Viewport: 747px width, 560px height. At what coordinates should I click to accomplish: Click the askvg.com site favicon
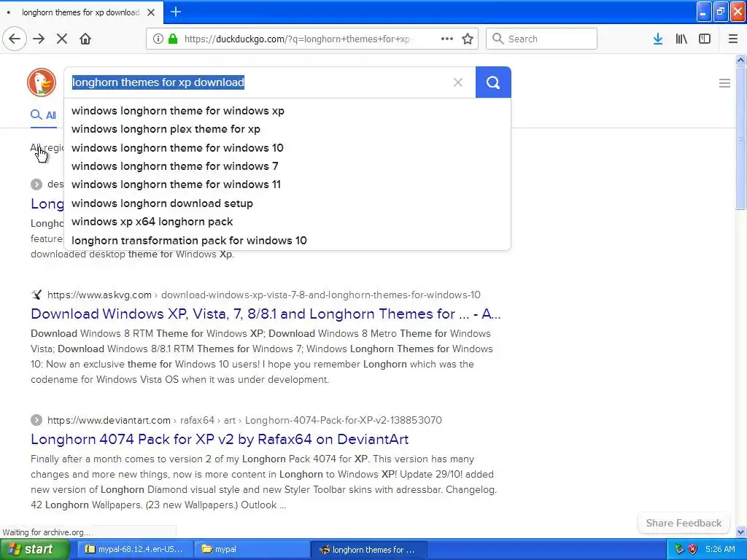(x=36, y=295)
